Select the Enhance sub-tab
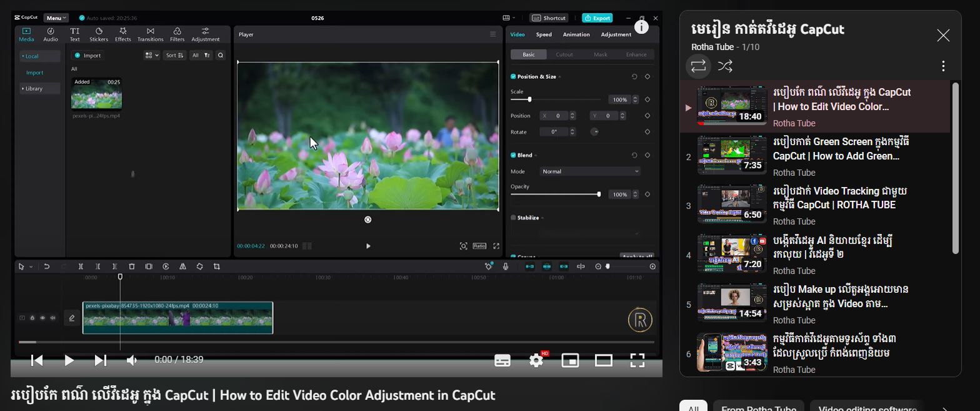Screen dimensions: 980x411 tap(636, 54)
